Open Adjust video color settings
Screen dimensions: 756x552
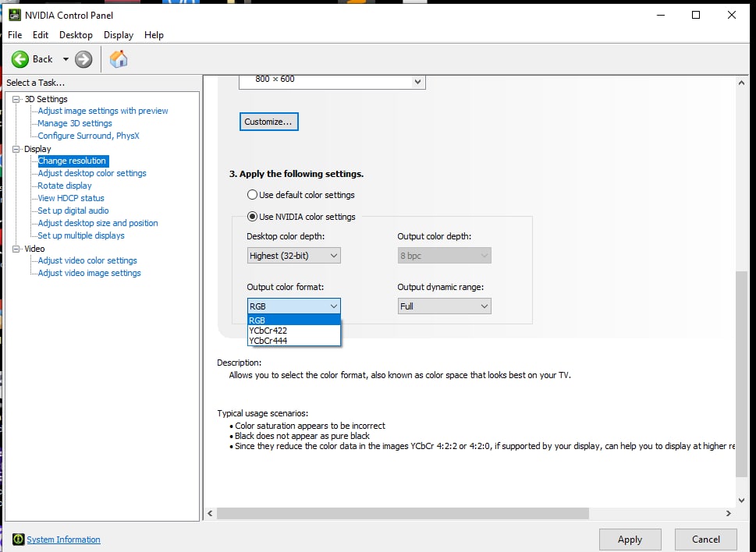[87, 260]
